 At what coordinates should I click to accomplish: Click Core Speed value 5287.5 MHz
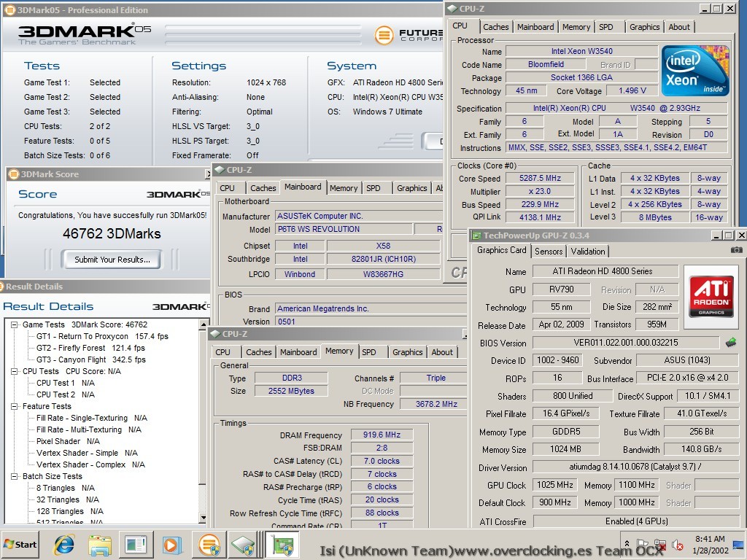[x=540, y=178]
